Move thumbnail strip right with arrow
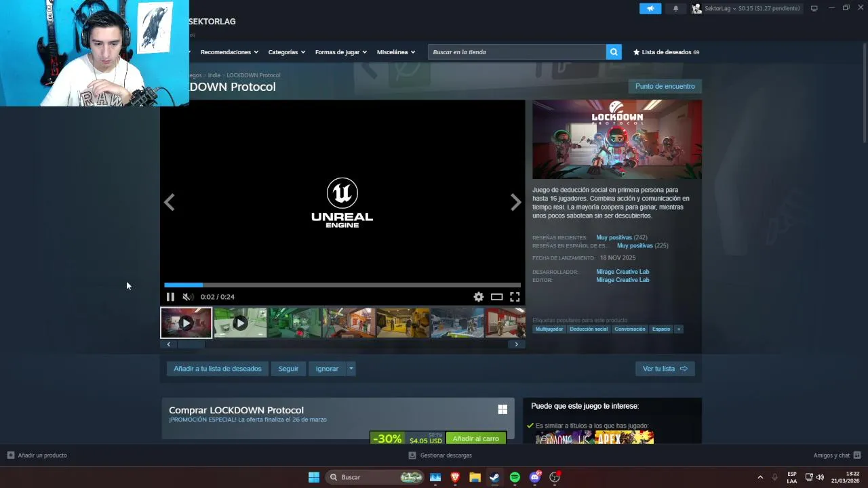 pos(516,344)
